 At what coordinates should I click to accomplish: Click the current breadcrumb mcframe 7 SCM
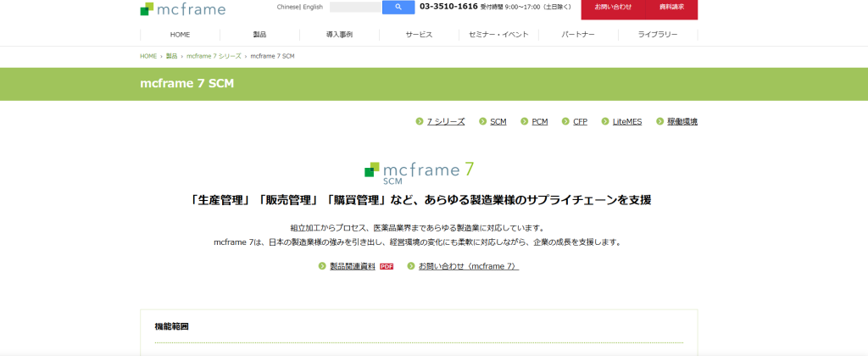click(272, 57)
